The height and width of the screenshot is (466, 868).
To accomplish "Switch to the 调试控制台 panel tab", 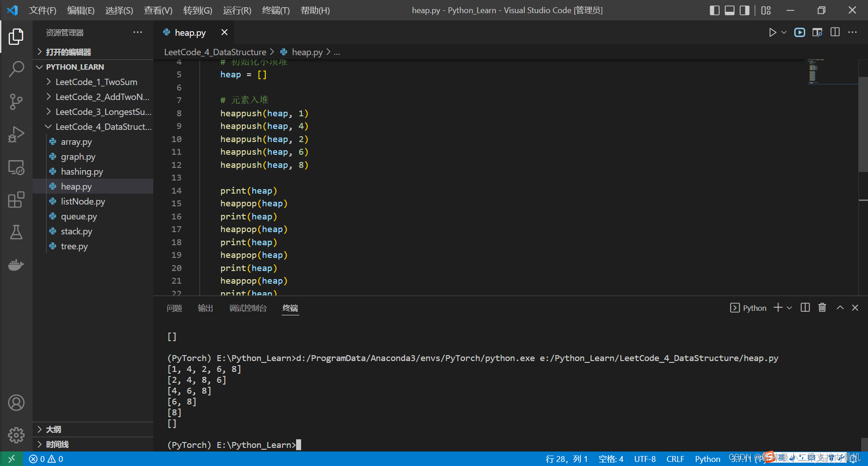I will [x=248, y=308].
